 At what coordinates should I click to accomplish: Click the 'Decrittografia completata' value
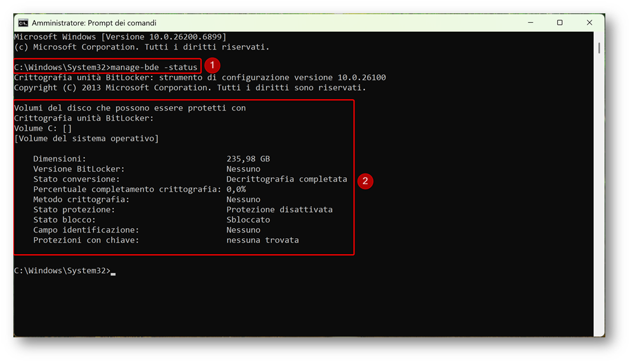point(286,179)
